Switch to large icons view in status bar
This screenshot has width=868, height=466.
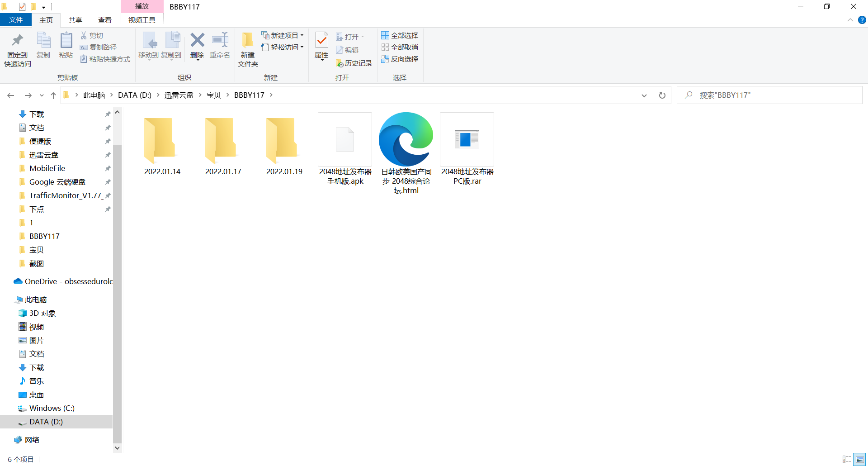[859, 459]
